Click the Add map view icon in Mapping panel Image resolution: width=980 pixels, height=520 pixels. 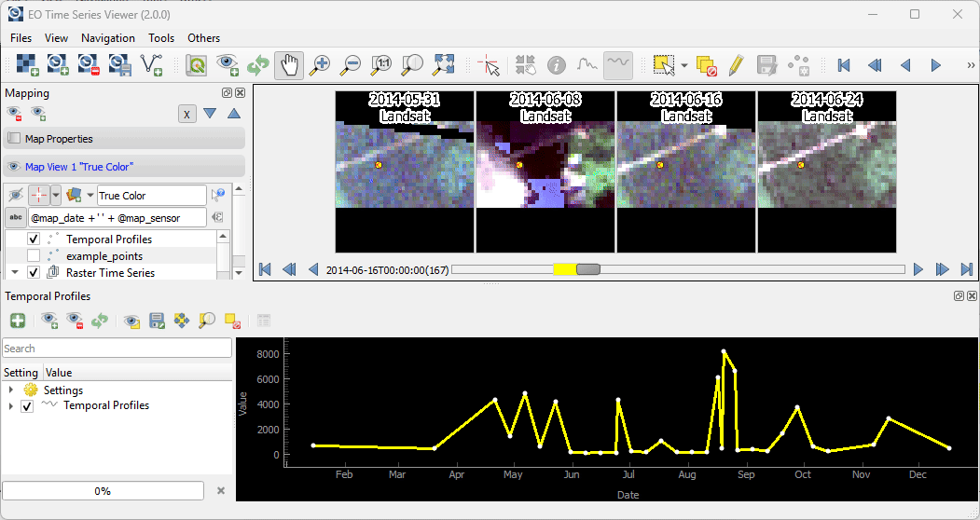pos(38,114)
